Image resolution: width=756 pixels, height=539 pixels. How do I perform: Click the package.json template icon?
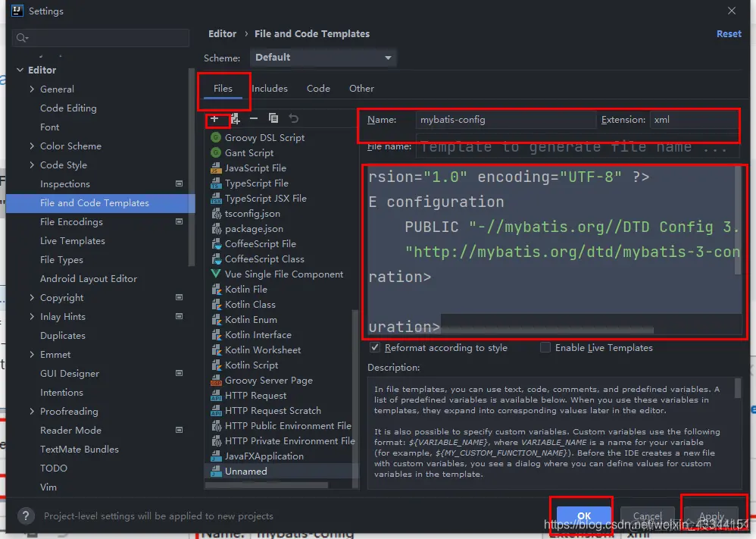coord(216,229)
